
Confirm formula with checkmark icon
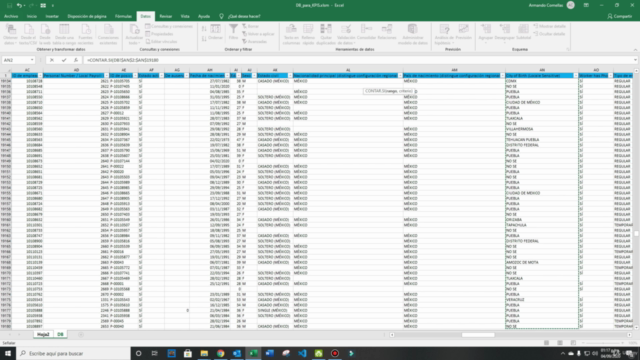[x=64, y=60]
